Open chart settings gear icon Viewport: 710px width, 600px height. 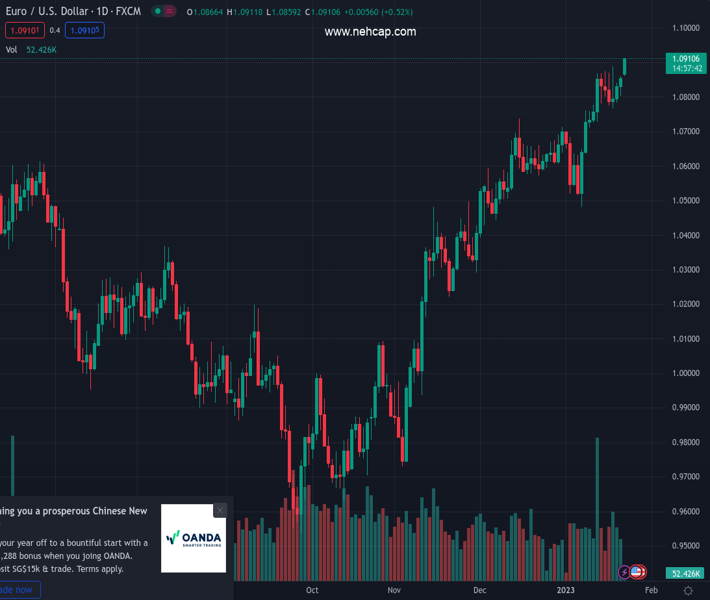[x=688, y=591]
